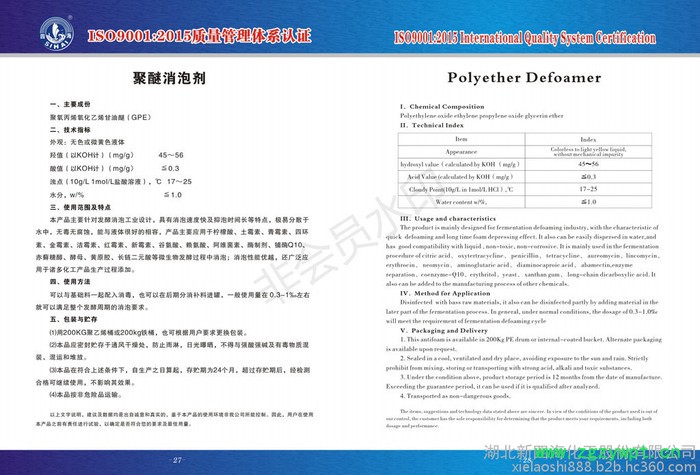Select the '四、使用方法' heading
Viewport: 700px width, 475px height.
[x=70, y=282]
